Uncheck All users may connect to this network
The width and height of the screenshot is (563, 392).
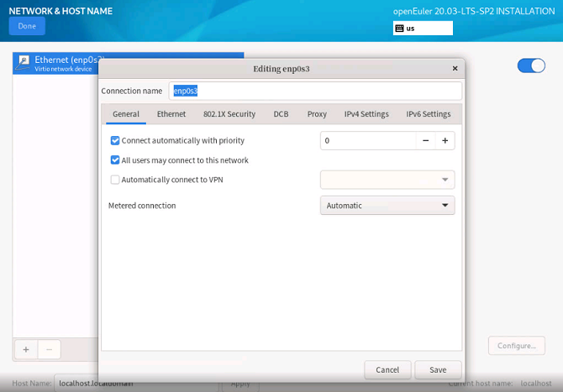coord(115,159)
